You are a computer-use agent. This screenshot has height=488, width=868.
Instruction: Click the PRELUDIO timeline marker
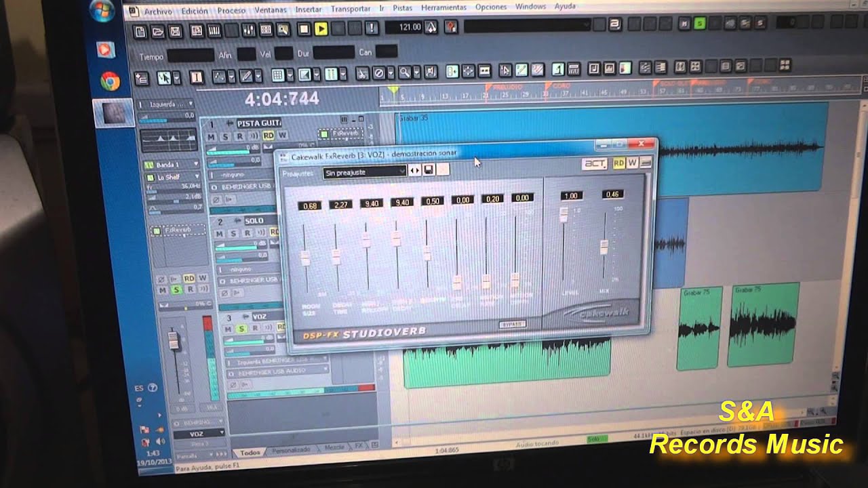[503, 87]
